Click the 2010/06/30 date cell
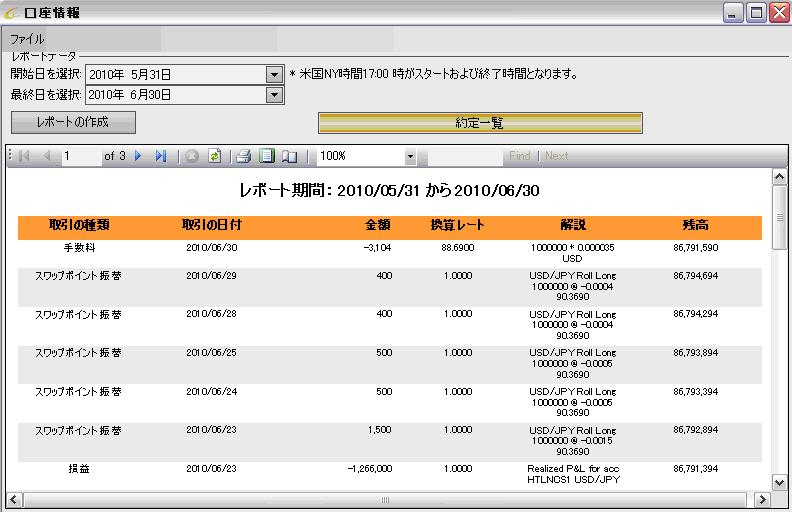 [212, 248]
